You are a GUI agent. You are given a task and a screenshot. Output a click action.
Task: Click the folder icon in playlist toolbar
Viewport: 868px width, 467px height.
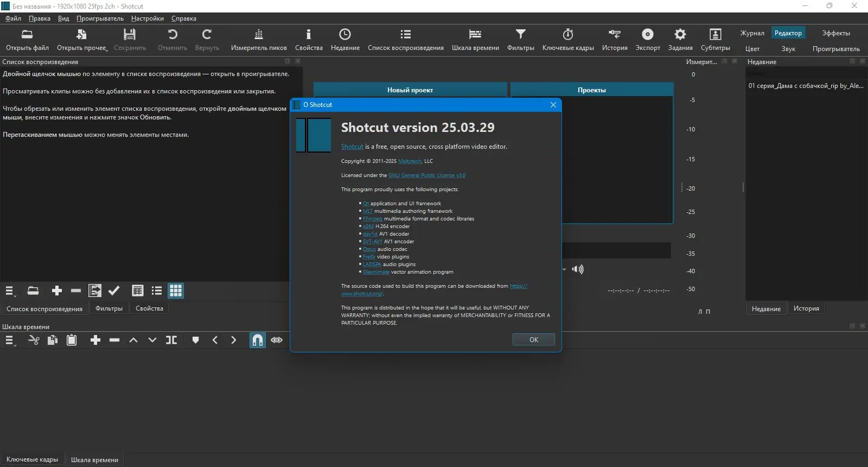33,291
